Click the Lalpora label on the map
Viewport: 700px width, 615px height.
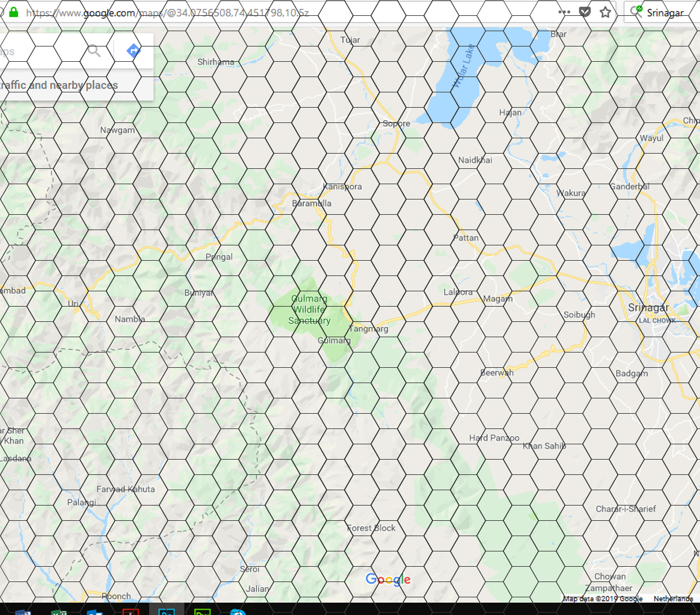(458, 292)
